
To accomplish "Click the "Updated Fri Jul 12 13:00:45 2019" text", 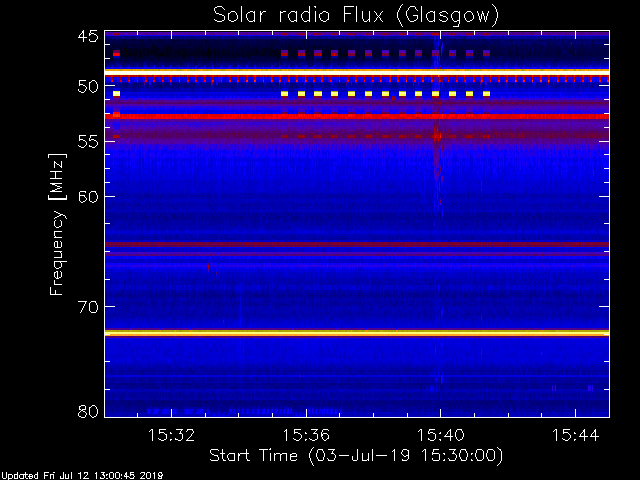I will pos(82,476).
